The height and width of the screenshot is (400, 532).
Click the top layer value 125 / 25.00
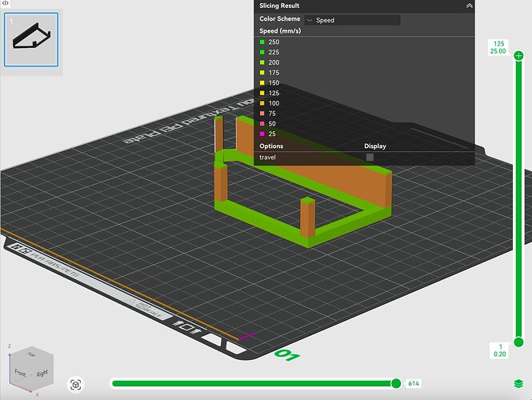(498, 47)
